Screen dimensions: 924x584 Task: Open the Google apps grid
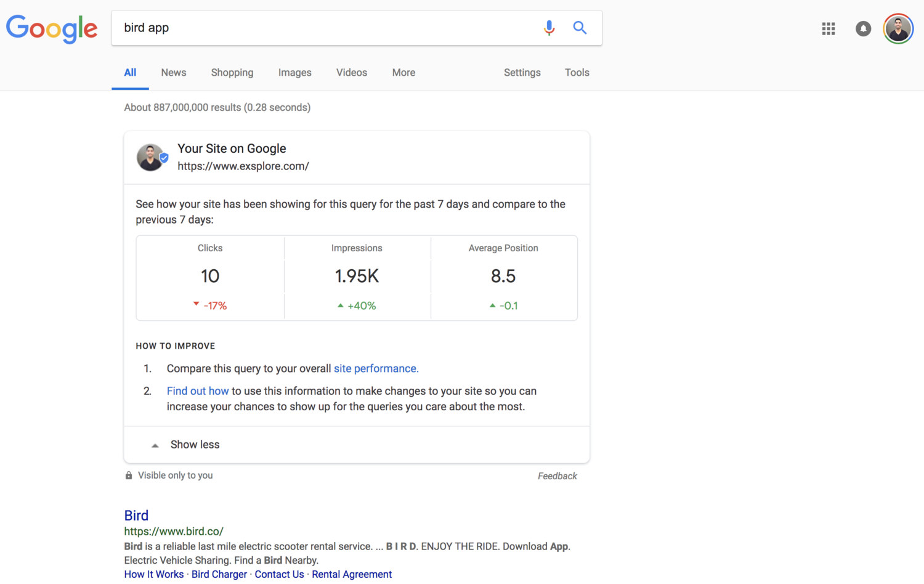(x=829, y=28)
